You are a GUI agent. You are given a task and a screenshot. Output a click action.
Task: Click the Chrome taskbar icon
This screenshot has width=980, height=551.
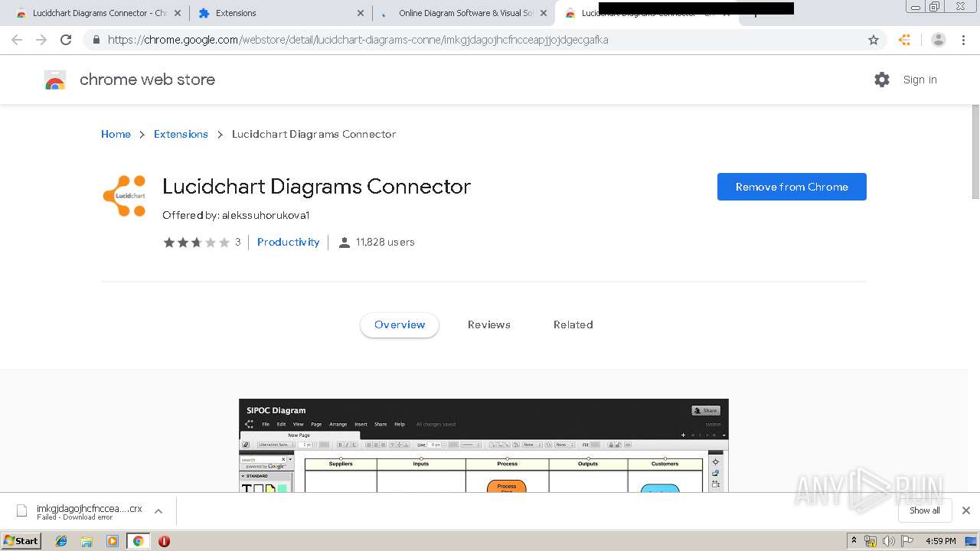click(x=138, y=541)
